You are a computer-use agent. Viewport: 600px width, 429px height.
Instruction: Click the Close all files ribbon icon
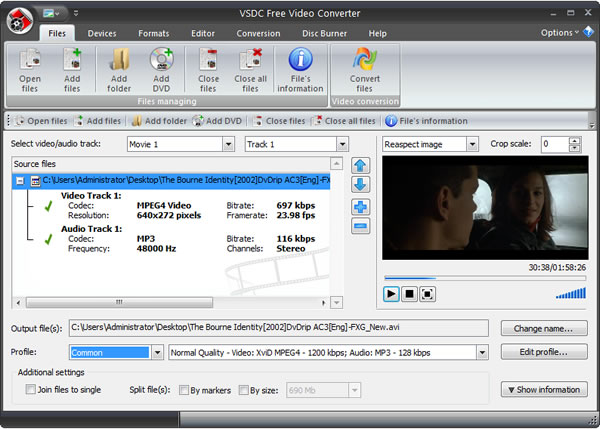click(251, 70)
